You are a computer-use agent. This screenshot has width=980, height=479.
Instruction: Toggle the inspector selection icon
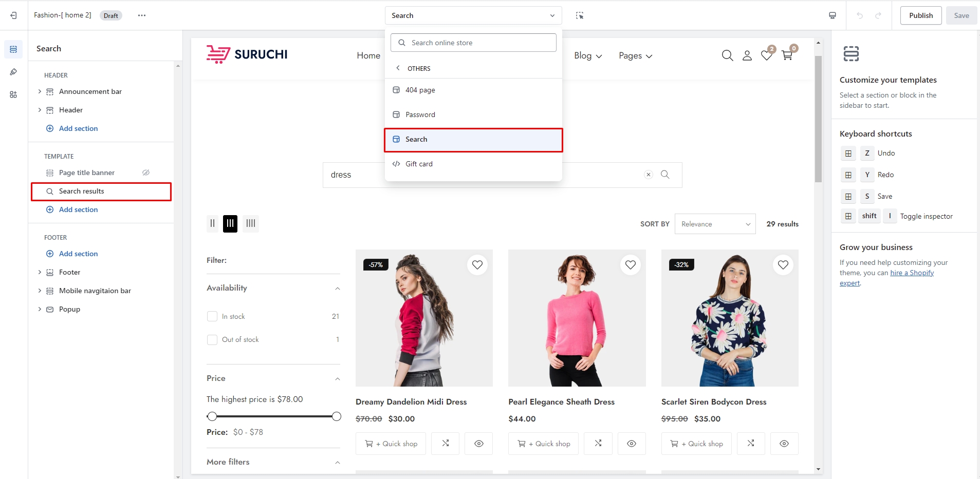[x=580, y=15]
